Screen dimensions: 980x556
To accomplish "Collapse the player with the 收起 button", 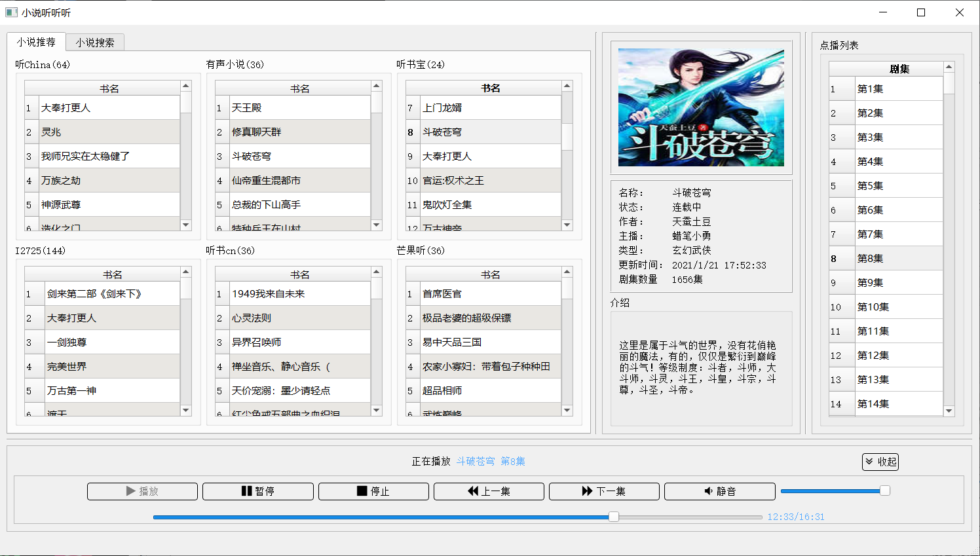I will click(880, 462).
